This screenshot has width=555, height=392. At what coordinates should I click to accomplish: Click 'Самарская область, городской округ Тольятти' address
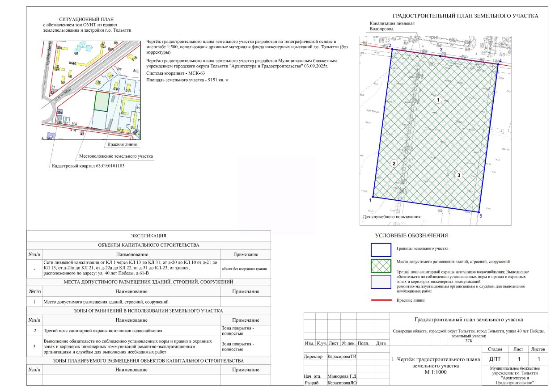469,335
